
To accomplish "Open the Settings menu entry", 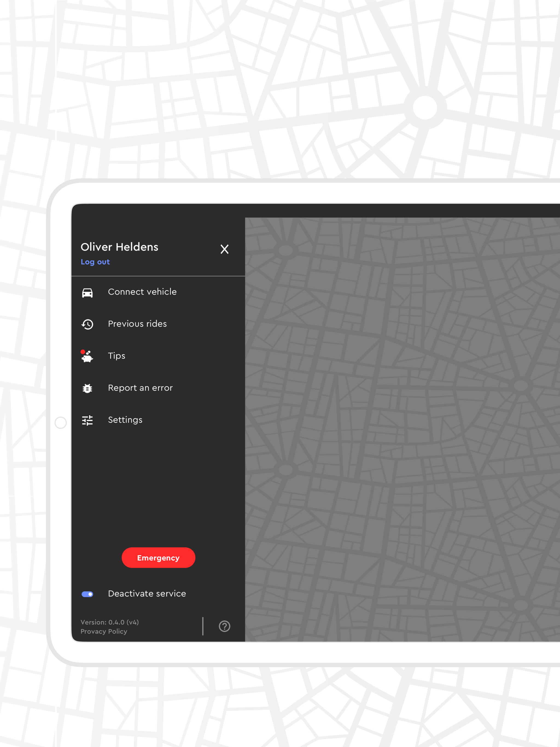I will pyautogui.click(x=158, y=420).
